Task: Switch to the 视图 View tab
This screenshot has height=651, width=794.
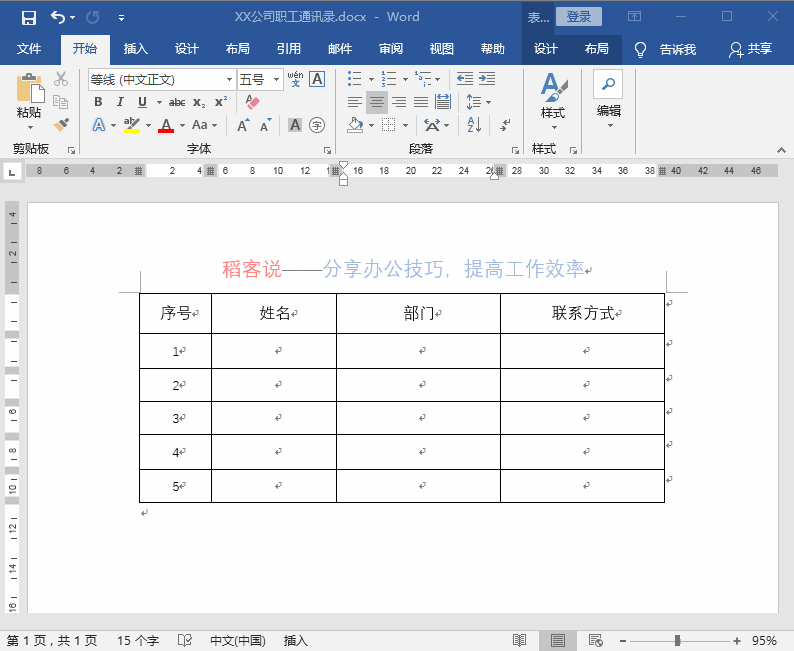Action: [442, 49]
